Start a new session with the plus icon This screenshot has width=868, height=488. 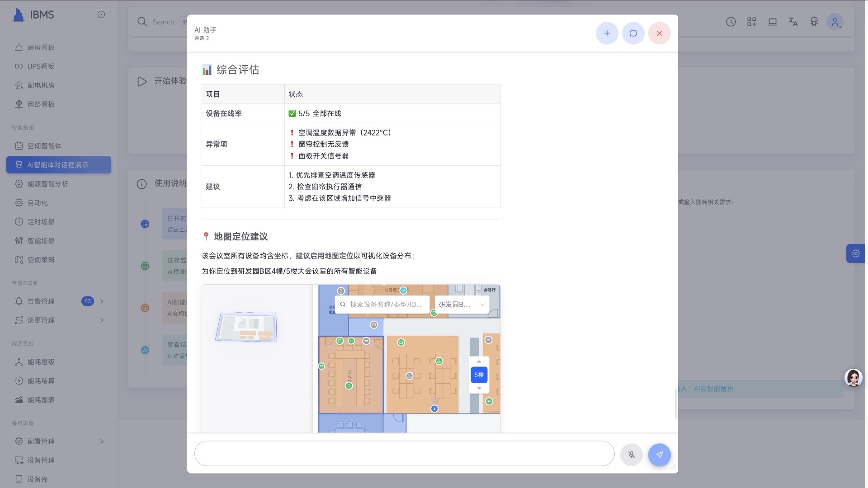(x=607, y=33)
